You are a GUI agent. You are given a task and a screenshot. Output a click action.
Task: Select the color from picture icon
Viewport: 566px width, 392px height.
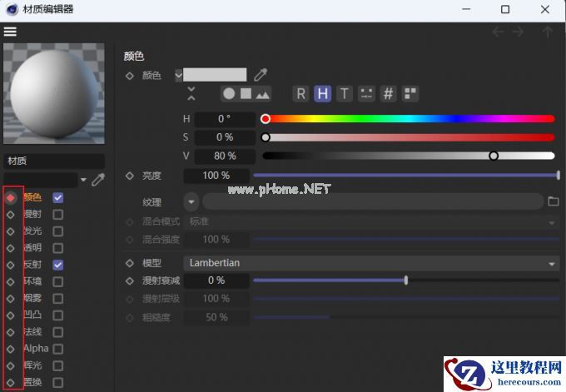[262, 94]
